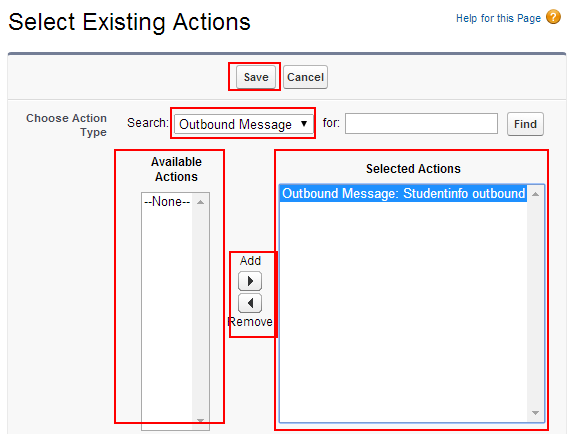This screenshot has height=434, width=567.
Task: Save the selected actions
Action: pos(256,77)
